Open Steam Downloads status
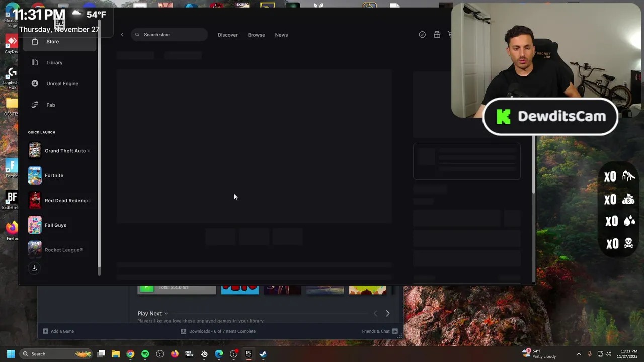This screenshot has height=362, width=644. pyautogui.click(x=218, y=331)
